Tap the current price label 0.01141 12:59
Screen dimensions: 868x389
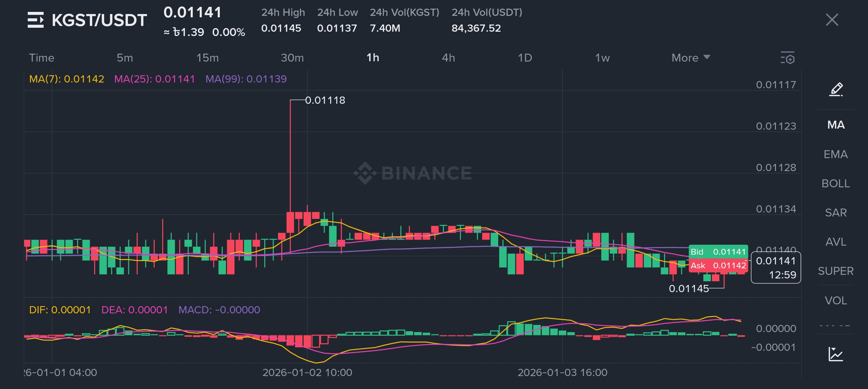(776, 268)
